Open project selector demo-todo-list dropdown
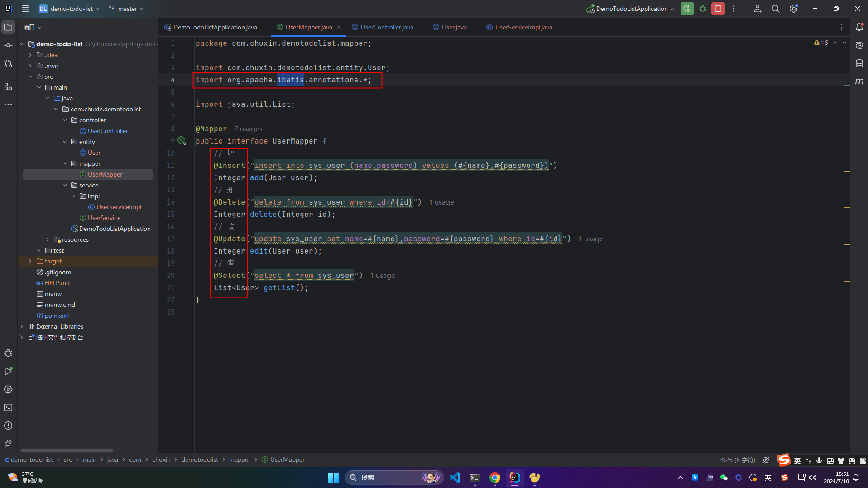Image resolution: width=868 pixels, height=488 pixels. [69, 9]
